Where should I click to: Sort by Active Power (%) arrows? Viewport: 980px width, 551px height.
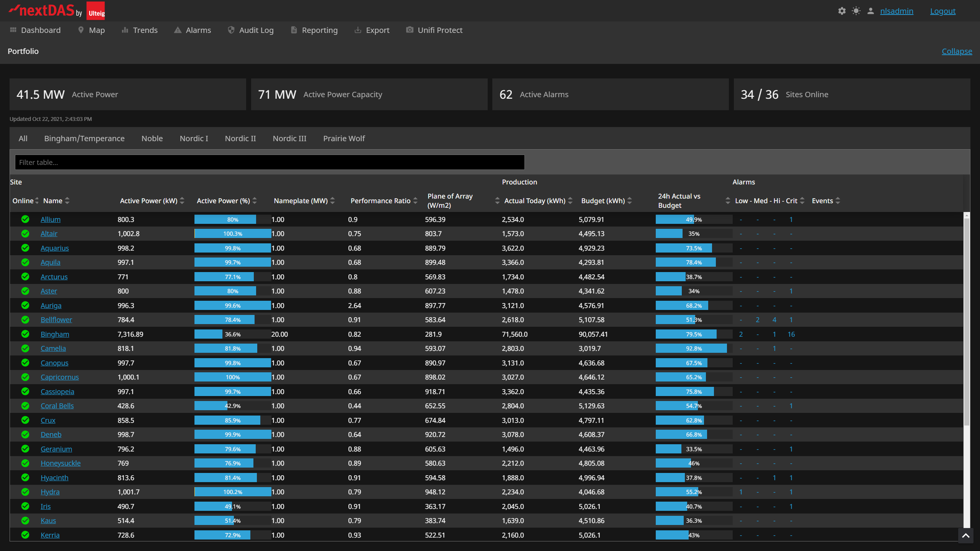click(x=255, y=201)
